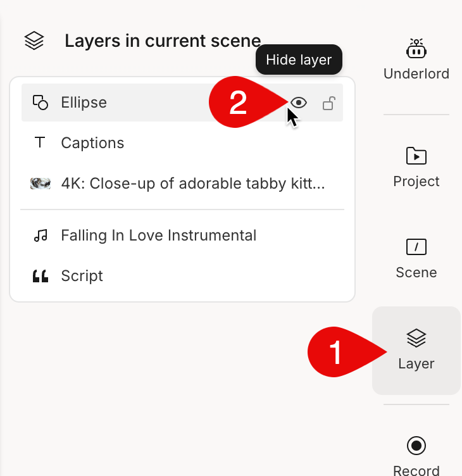Open the Underlord robot icon
The image size is (462, 476).
click(x=416, y=49)
